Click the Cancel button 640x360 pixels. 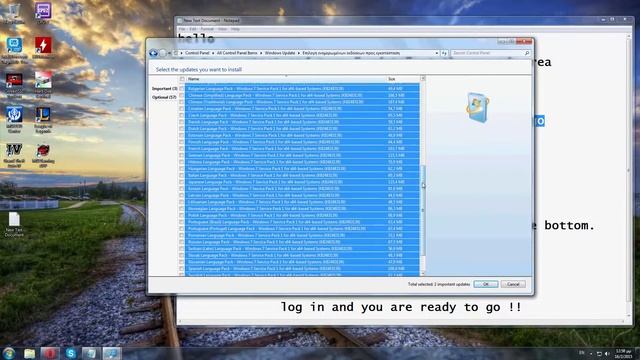pos(513,284)
